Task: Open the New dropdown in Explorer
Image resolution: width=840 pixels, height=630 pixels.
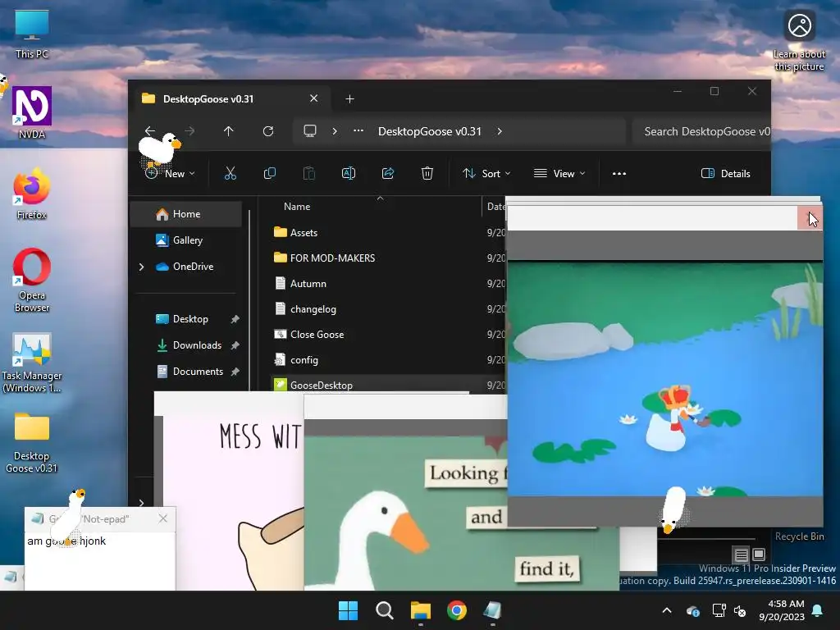Action: click(170, 173)
